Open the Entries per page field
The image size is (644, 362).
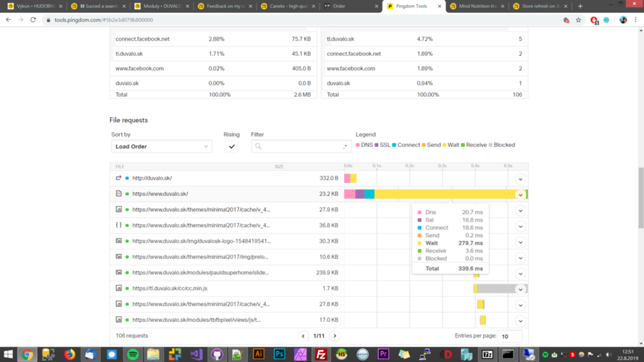[x=509, y=336]
